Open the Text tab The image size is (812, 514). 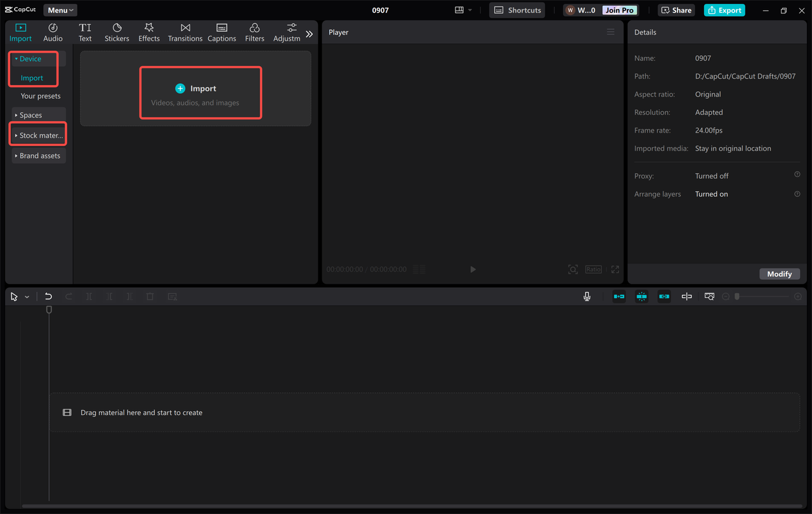(x=85, y=32)
